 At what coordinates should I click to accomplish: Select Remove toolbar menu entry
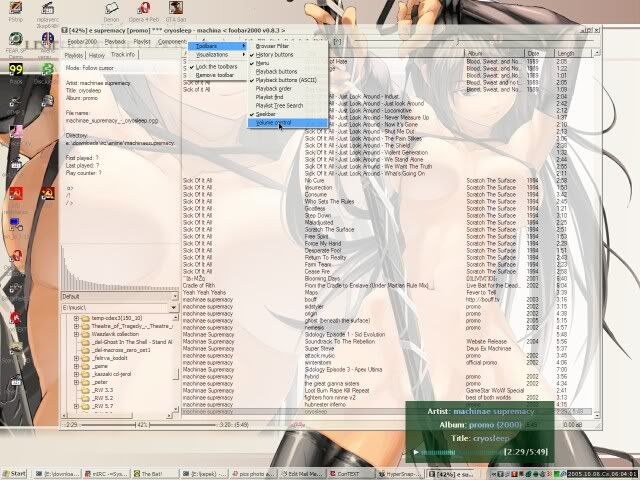click(x=217, y=75)
